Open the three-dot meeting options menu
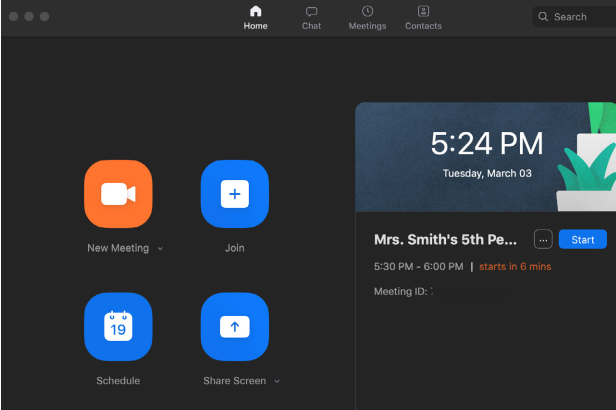This screenshot has width=616, height=410. coord(543,240)
